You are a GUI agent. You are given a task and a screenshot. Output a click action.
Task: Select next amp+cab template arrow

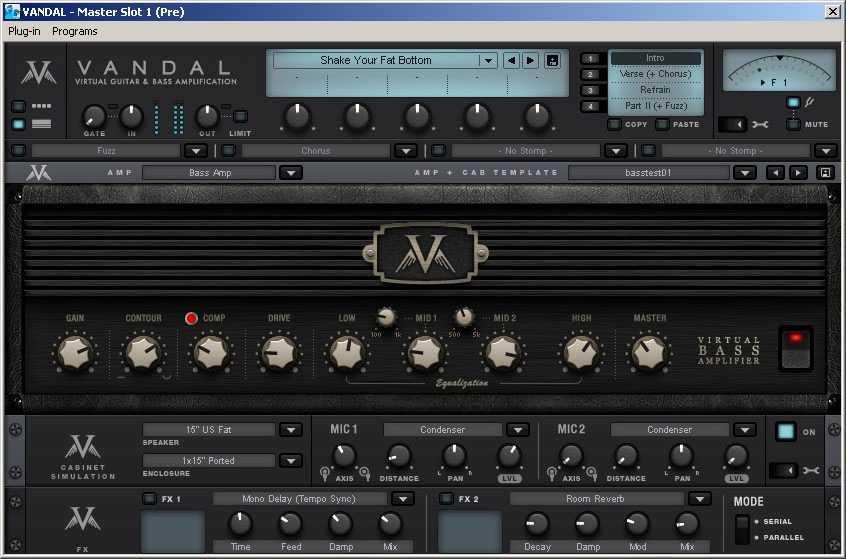pyautogui.click(x=798, y=173)
